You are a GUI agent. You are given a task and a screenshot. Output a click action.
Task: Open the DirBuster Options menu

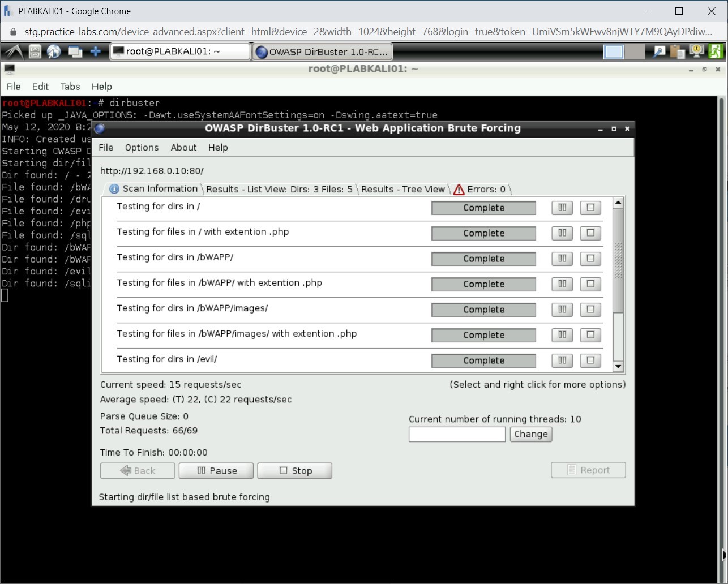click(142, 148)
